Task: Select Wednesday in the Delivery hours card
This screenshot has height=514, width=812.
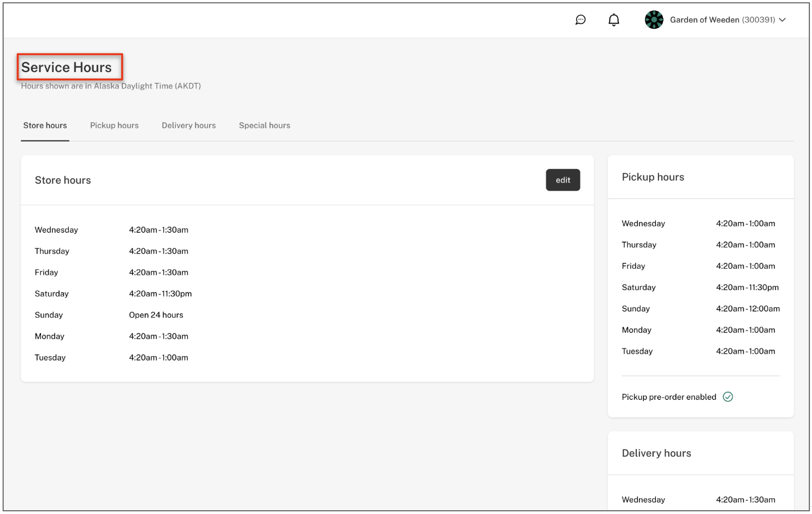Action: (x=643, y=500)
